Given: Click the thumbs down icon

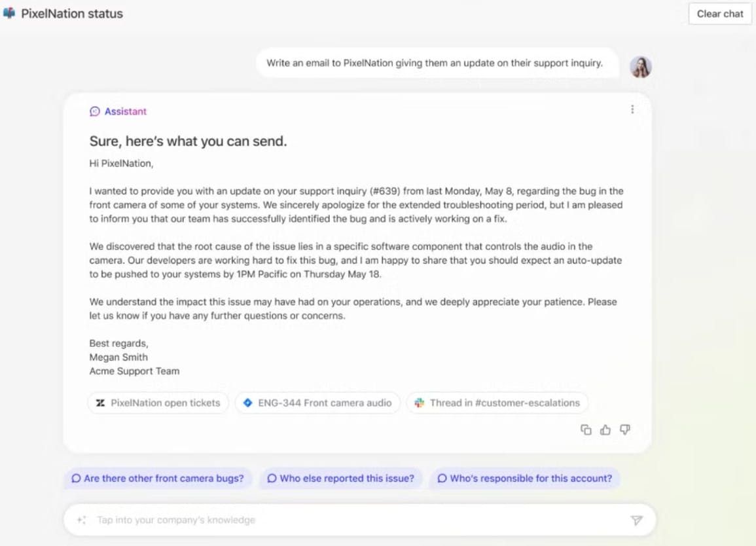Looking at the screenshot, I should pyautogui.click(x=625, y=430).
